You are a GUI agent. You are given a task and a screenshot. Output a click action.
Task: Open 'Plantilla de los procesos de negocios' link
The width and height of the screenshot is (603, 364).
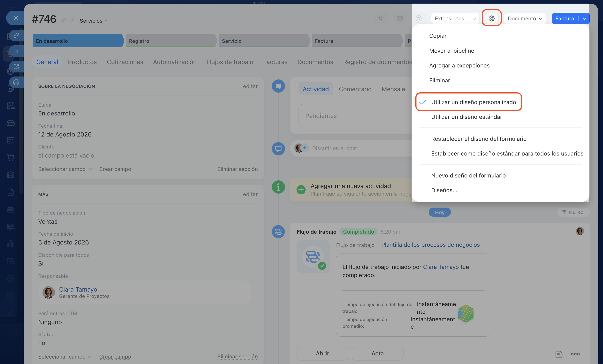pos(431,245)
